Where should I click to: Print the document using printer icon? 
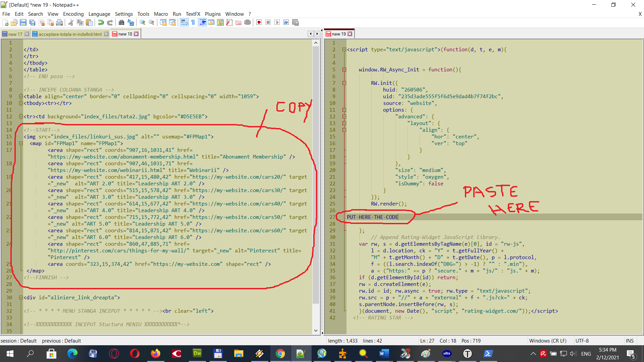click(x=59, y=22)
